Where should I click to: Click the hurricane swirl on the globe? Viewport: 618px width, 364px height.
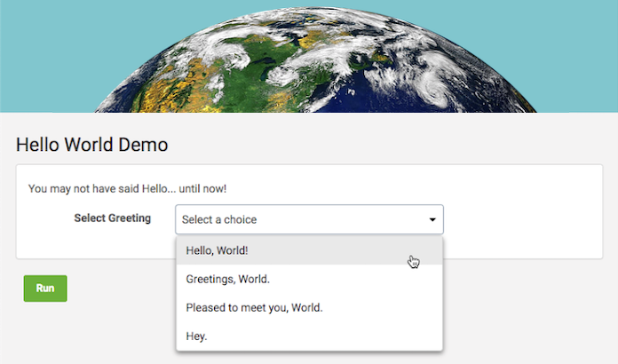(437, 88)
